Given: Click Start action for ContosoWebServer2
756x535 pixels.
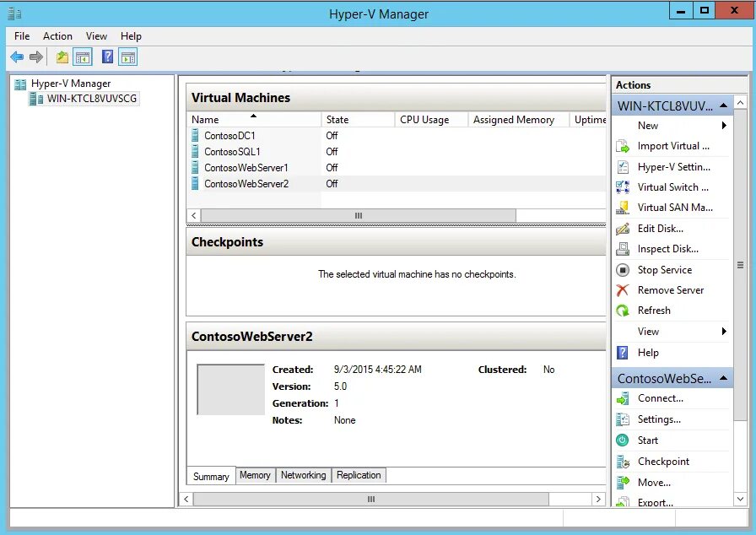Looking at the screenshot, I should pos(647,440).
